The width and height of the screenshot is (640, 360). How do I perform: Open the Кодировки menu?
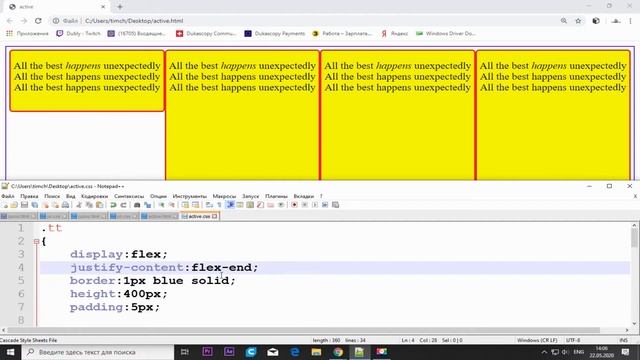(94, 196)
